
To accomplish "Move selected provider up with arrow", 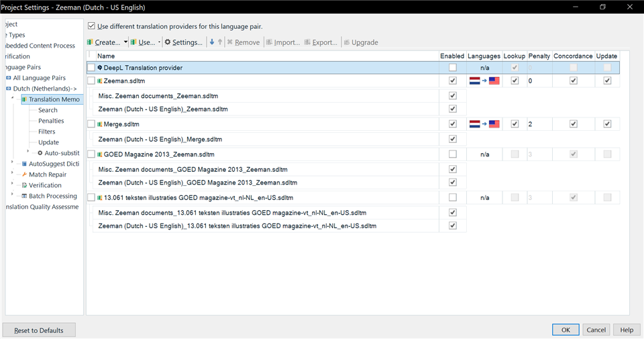I will tap(220, 42).
